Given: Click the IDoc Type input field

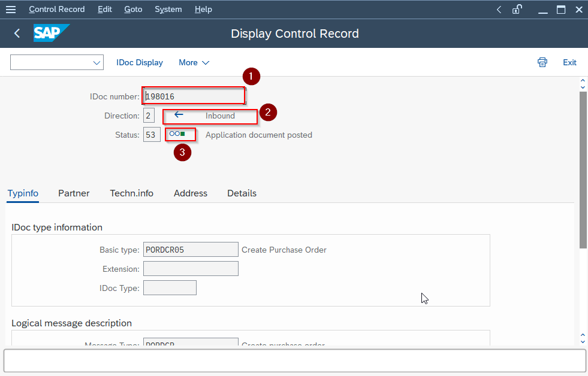Looking at the screenshot, I should 170,287.
